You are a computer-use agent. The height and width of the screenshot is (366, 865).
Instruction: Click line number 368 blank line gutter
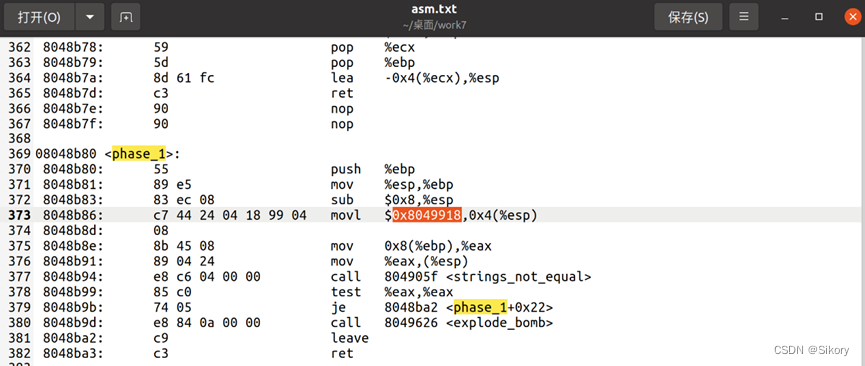[x=18, y=139]
